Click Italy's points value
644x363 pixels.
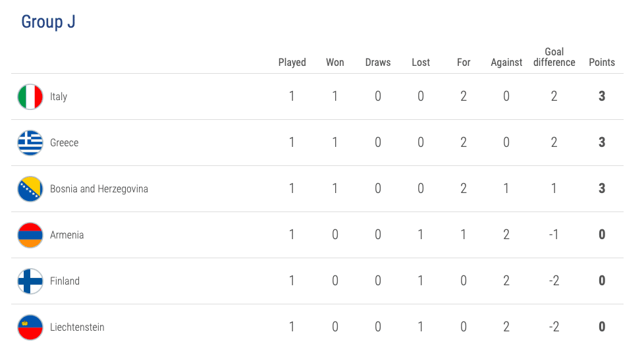tap(602, 97)
